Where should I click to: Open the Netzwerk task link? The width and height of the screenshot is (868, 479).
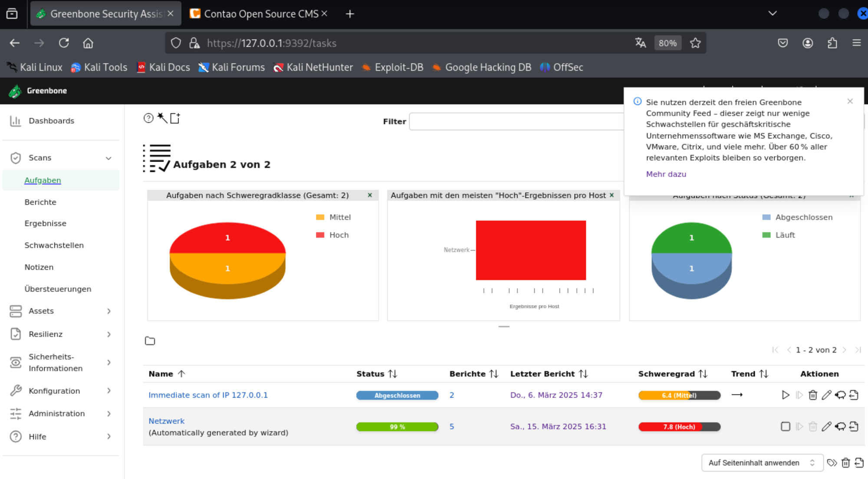(x=166, y=421)
